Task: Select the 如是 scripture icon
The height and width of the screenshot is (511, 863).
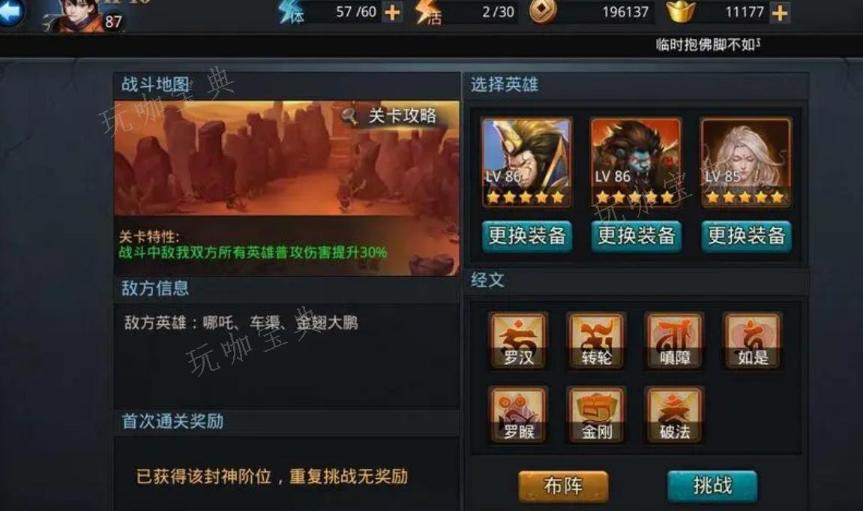Action: pos(752,341)
